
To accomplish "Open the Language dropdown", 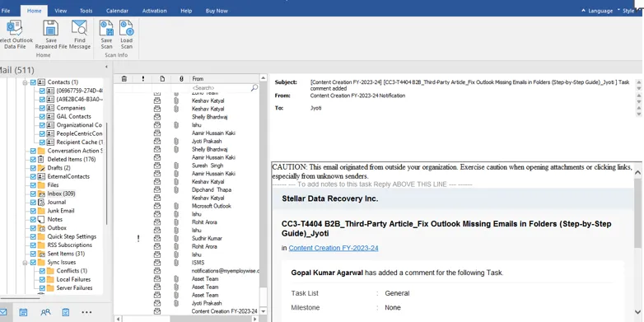I will click(x=598, y=11).
